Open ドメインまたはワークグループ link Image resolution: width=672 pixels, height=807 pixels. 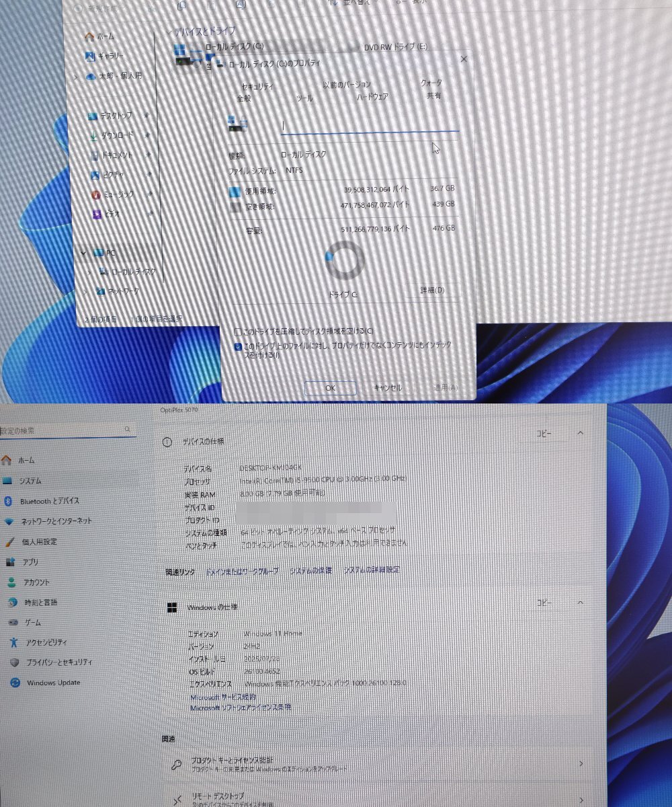[x=242, y=570]
